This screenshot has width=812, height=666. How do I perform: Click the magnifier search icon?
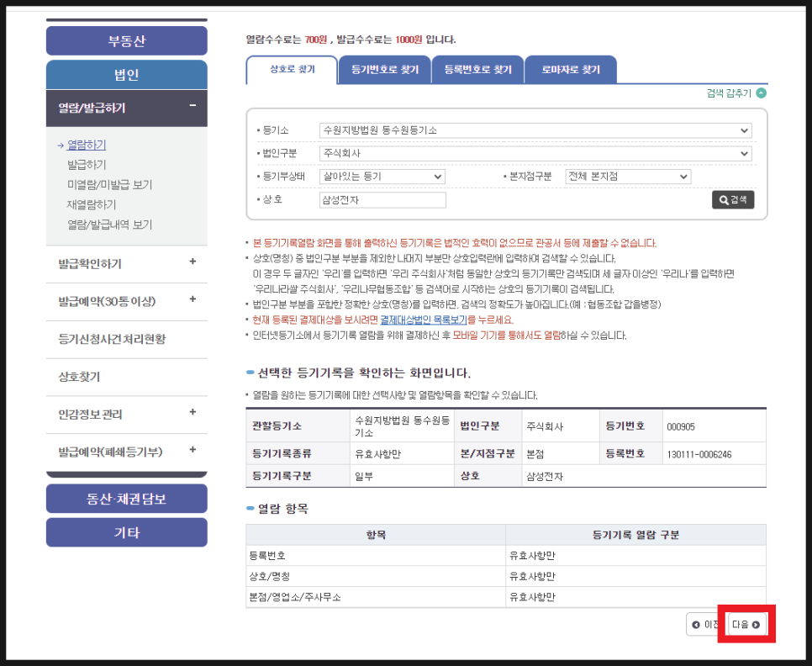click(x=723, y=199)
